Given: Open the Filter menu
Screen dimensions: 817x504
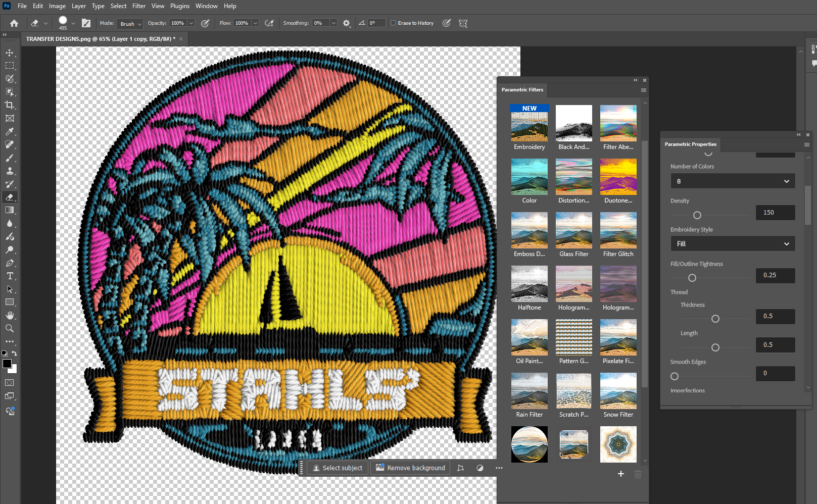Looking at the screenshot, I should [x=139, y=6].
